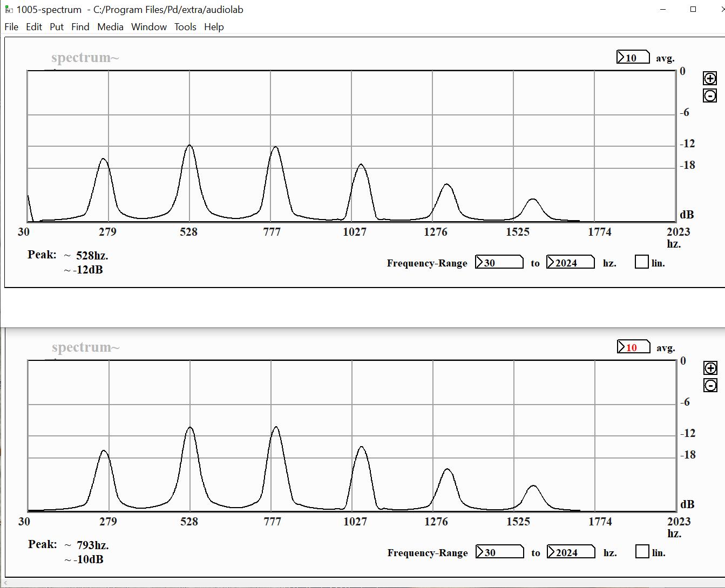725x588 pixels.
Task: Open the Tools menu
Action: [185, 27]
